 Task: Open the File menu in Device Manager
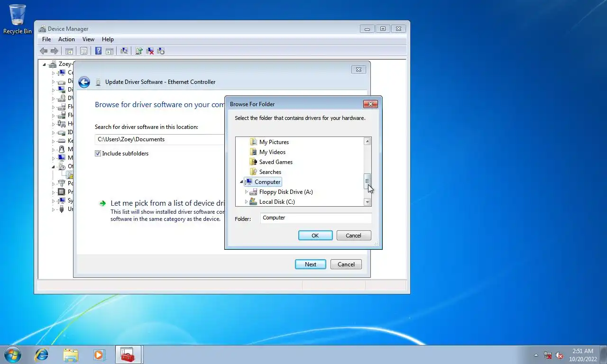pyautogui.click(x=46, y=39)
